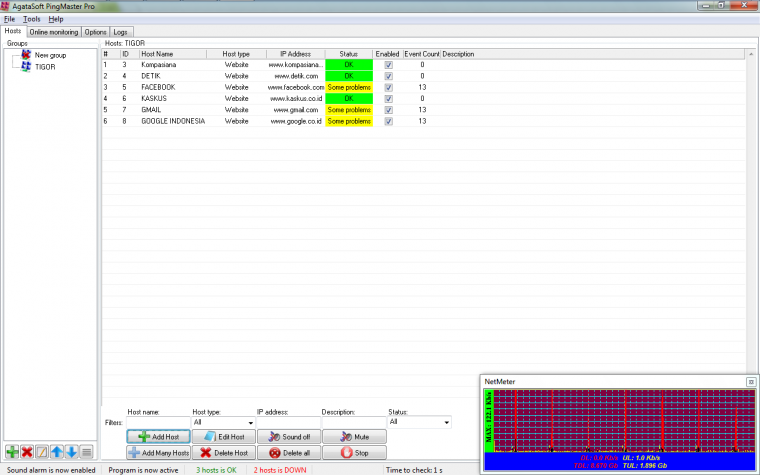The width and height of the screenshot is (760, 475).
Task: Select the Hosts tab
Action: [13, 31]
